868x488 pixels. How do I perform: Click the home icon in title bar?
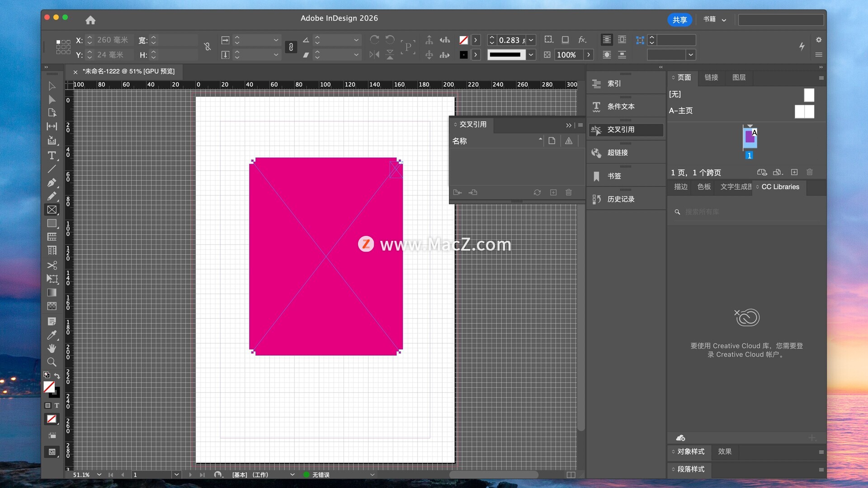pos(90,20)
